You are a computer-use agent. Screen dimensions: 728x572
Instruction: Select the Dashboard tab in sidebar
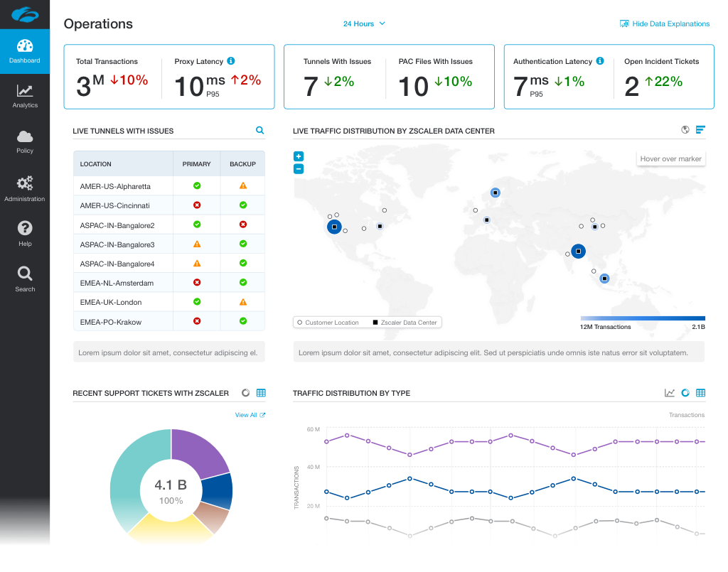(x=25, y=51)
